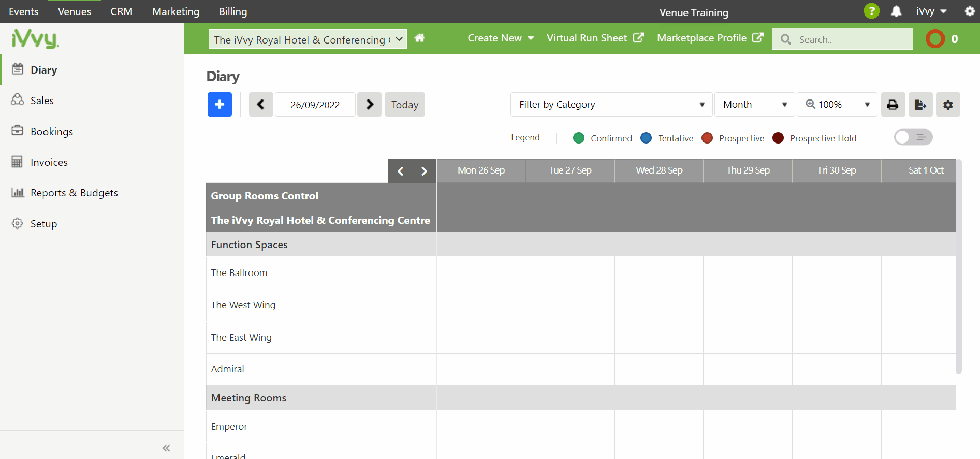The image size is (980, 459).
Task: Click the Prospective Hold dark red dot
Action: [x=778, y=138]
